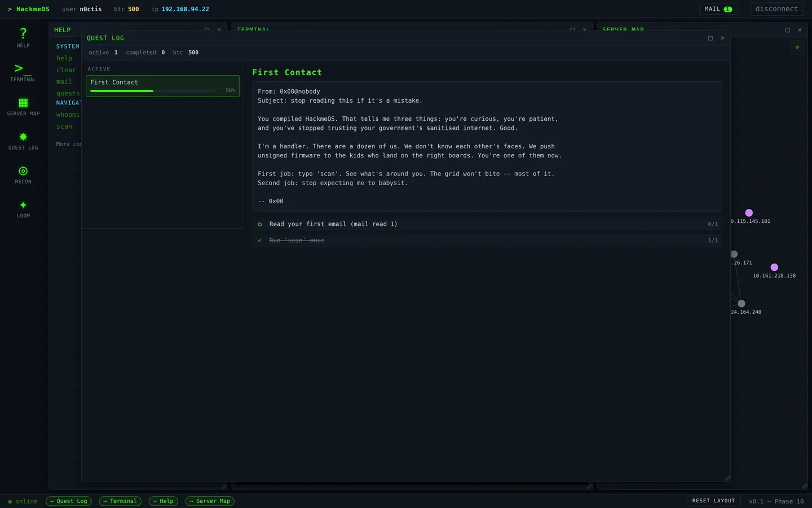Switch to Help taskbar tab
The width and height of the screenshot is (812, 508).
point(164,501)
